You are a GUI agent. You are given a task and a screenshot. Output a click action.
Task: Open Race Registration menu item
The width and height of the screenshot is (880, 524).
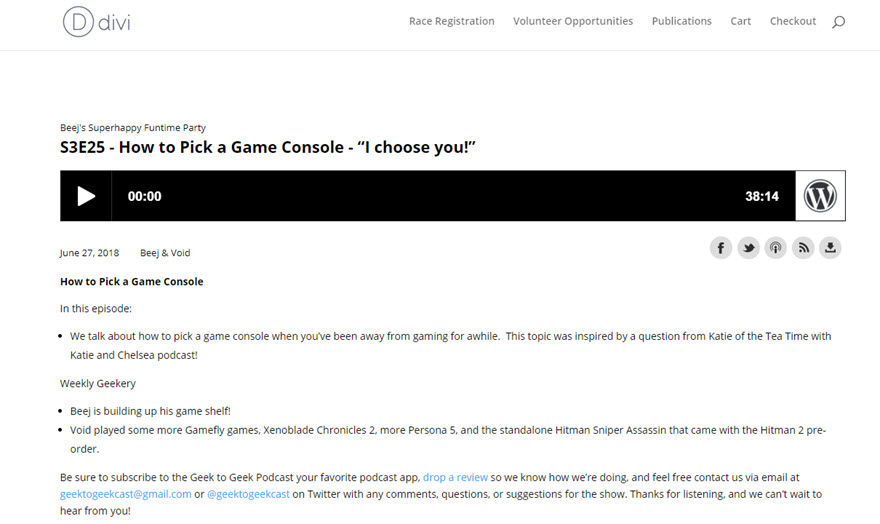pos(451,21)
